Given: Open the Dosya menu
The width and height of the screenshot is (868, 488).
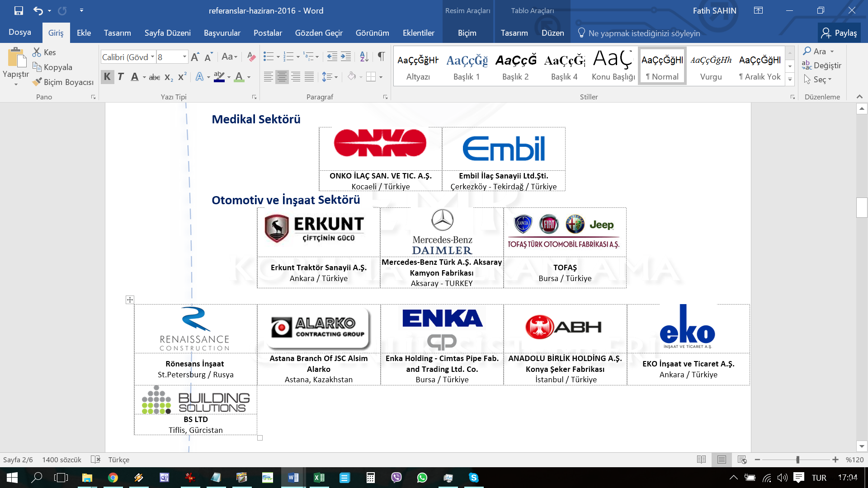Looking at the screenshot, I should click(20, 33).
